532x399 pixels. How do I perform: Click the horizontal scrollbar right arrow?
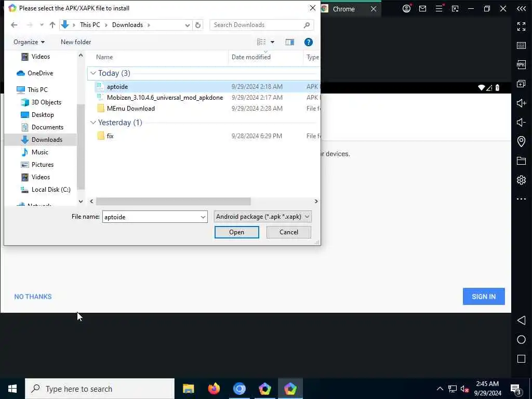pos(316,201)
